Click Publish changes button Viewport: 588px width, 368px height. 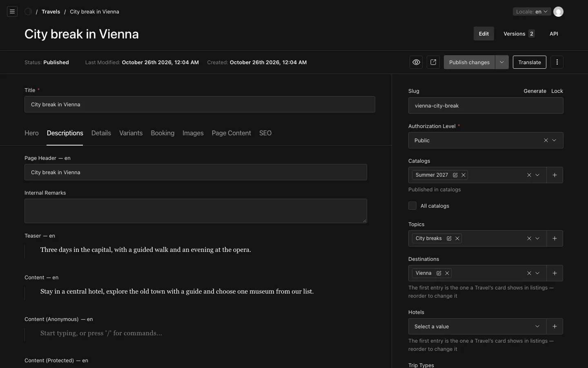(470, 62)
